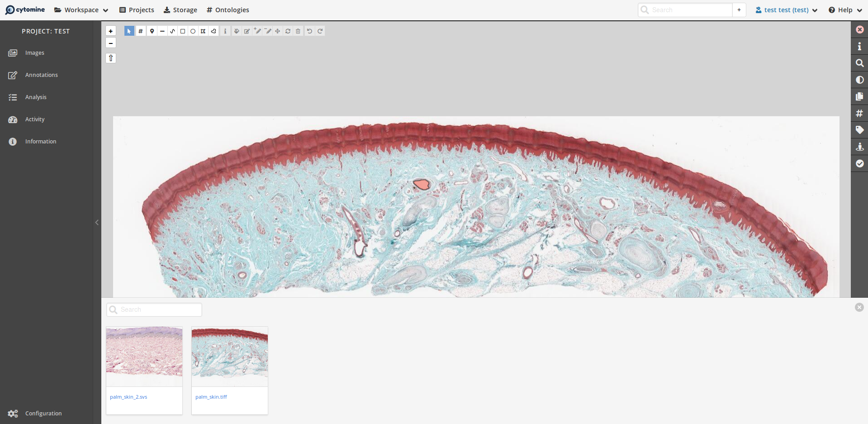This screenshot has height=424, width=868.
Task: Toggle the annotation layers panel
Action: pos(860,96)
